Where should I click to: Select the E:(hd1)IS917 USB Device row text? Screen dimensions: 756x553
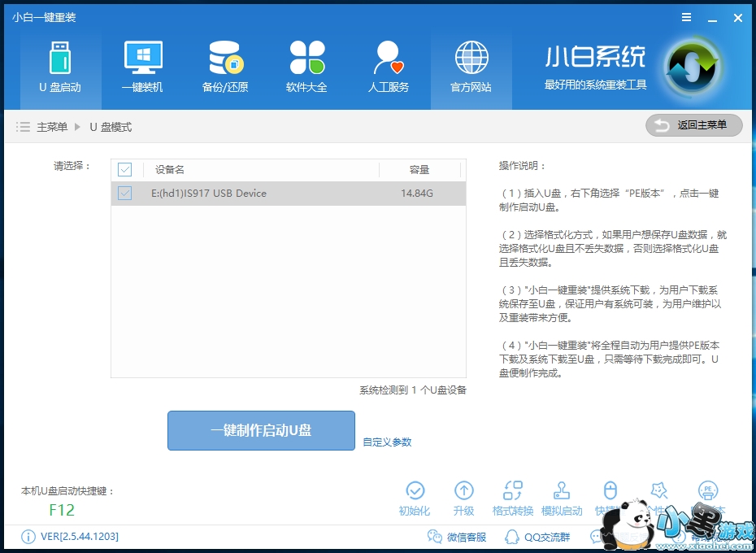coord(209,194)
